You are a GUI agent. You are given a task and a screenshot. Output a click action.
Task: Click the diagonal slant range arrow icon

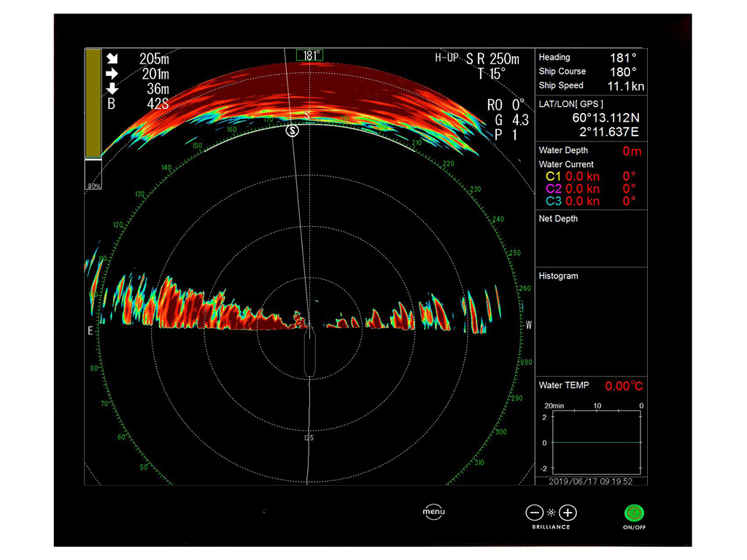[112, 59]
